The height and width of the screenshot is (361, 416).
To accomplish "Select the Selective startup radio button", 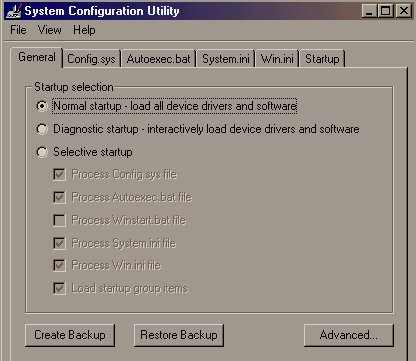I will 42,152.
